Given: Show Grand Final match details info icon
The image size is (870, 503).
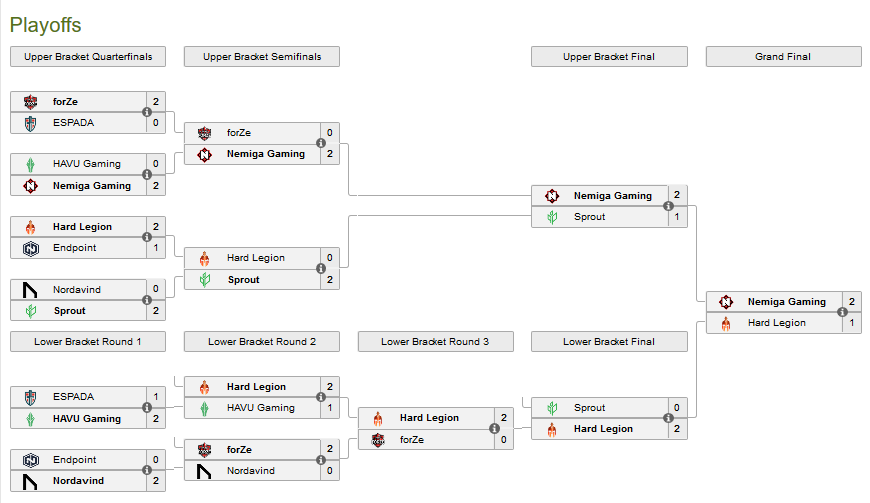Looking at the screenshot, I should tap(843, 312).
